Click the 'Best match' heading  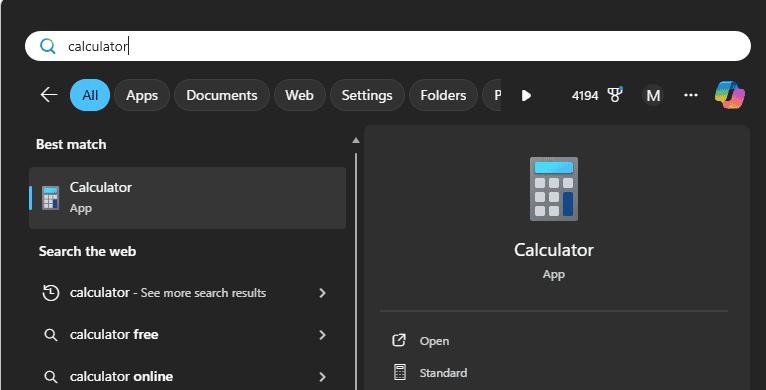coord(71,144)
